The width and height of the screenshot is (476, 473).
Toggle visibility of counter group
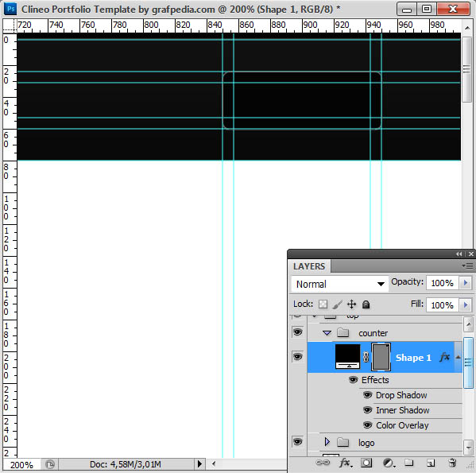pyautogui.click(x=297, y=331)
